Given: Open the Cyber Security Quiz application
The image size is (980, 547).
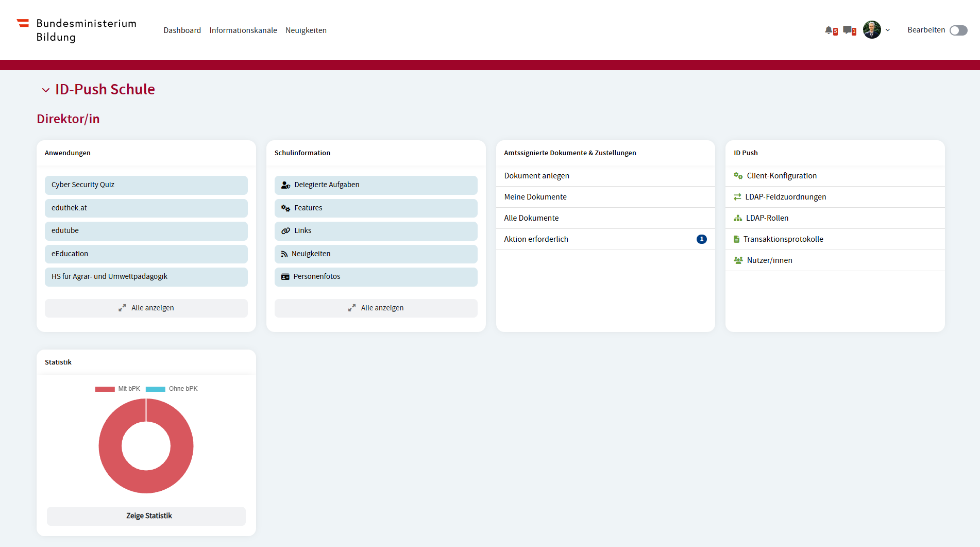Looking at the screenshot, I should (x=146, y=185).
